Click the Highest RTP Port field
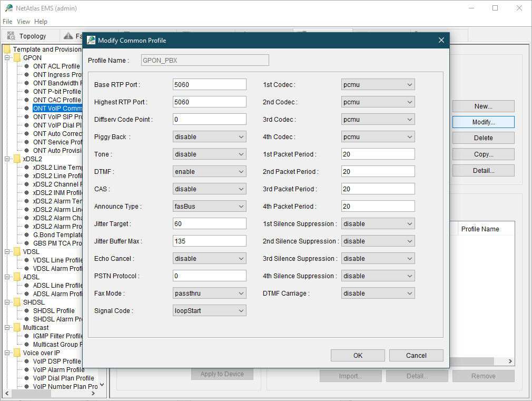This screenshot has width=532, height=401. point(209,102)
